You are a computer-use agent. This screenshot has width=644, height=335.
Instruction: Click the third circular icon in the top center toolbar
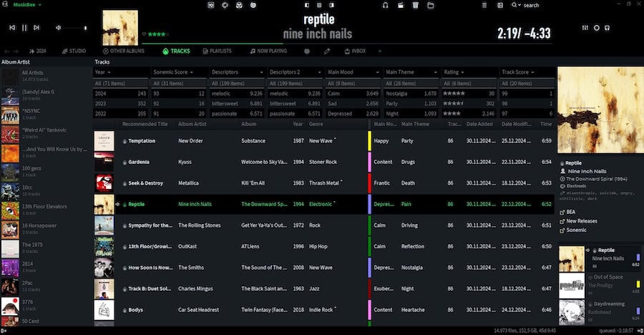239,5
